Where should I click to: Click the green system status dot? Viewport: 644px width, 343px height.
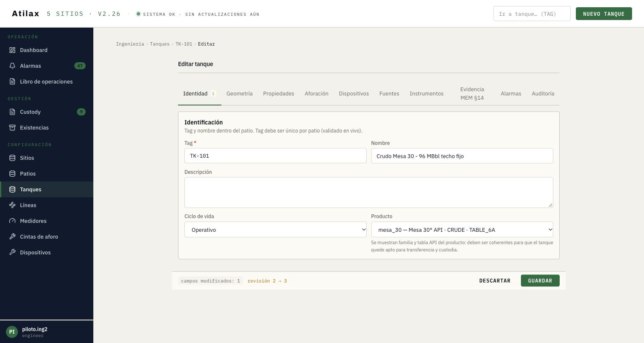pos(138,14)
